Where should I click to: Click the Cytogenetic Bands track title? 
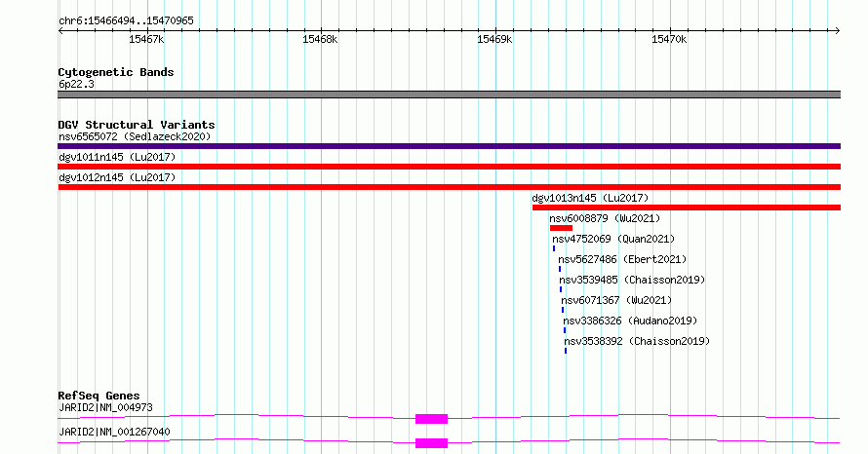(116, 72)
